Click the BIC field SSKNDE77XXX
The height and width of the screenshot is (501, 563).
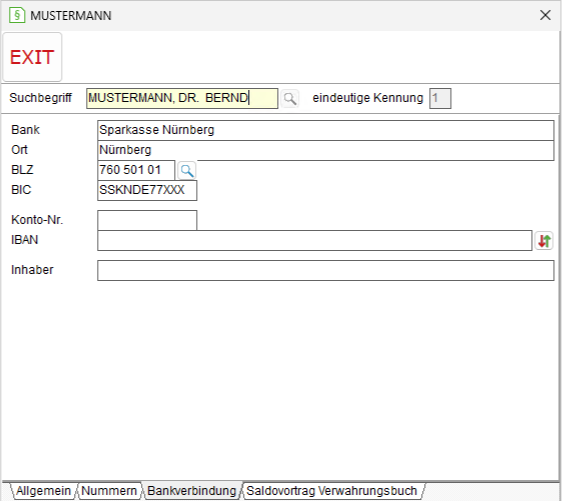147,190
